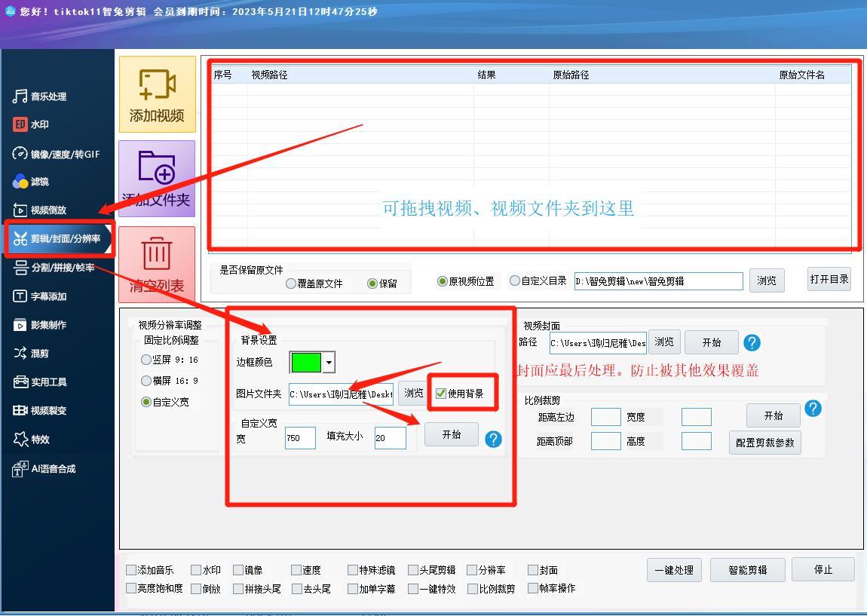Click the 打开目录 button

(829, 280)
